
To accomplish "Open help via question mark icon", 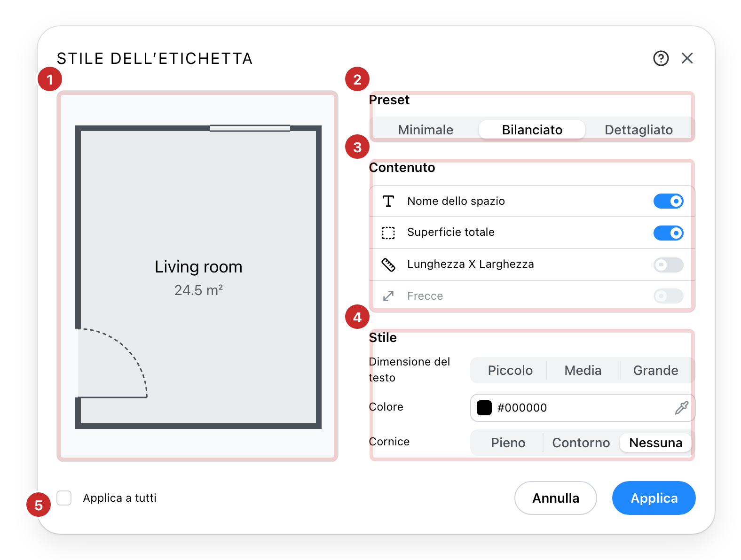I will [x=661, y=58].
